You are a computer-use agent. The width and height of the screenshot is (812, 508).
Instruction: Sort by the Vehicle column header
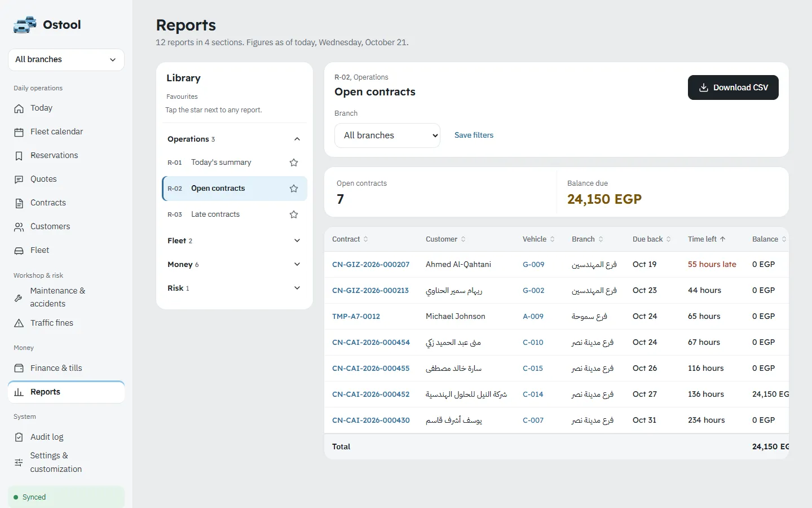pyautogui.click(x=539, y=239)
